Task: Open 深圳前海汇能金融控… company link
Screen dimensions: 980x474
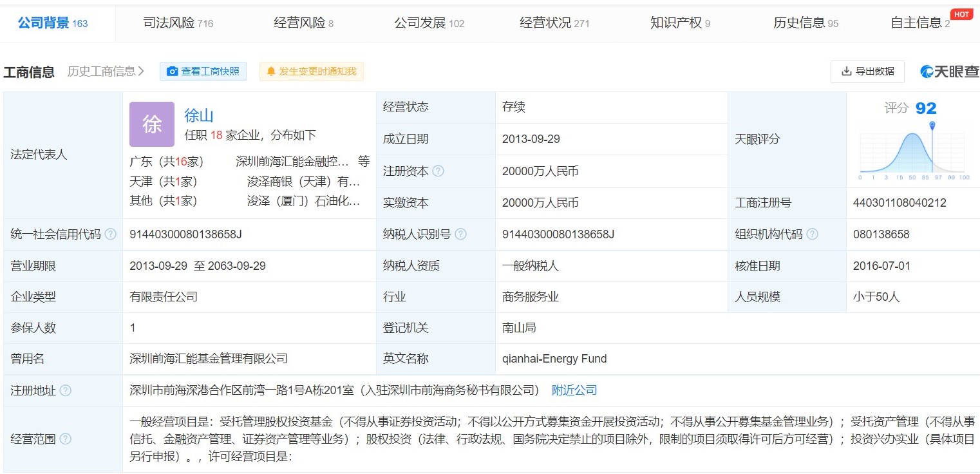Action: click(x=292, y=162)
